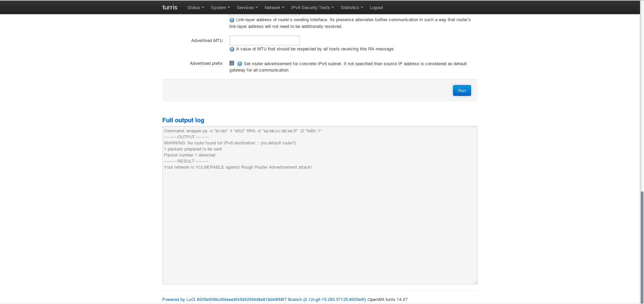Image resolution: width=644 pixels, height=304 pixels.
Task: Go to the turris home brand link
Action: (170, 7)
